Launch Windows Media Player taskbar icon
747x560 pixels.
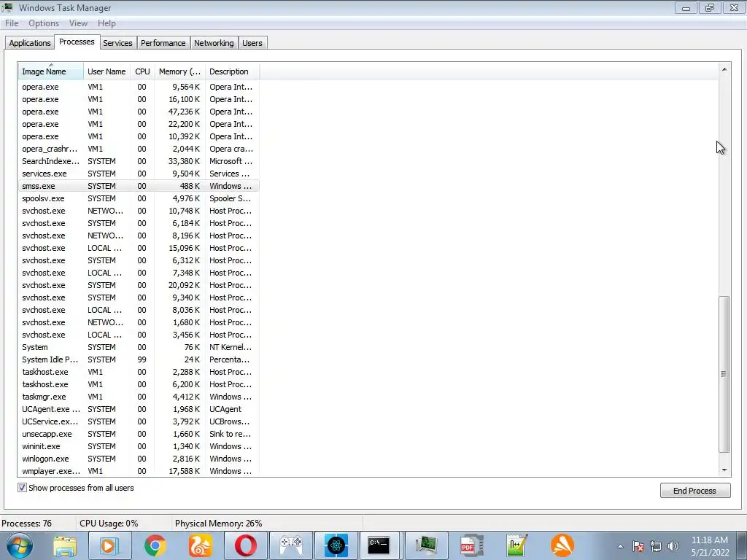(x=109, y=545)
